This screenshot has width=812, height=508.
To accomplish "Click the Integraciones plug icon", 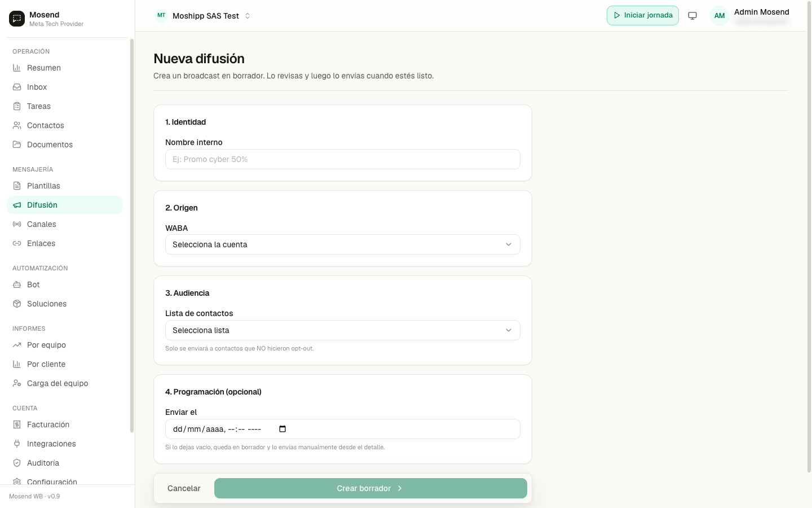I will click(17, 444).
